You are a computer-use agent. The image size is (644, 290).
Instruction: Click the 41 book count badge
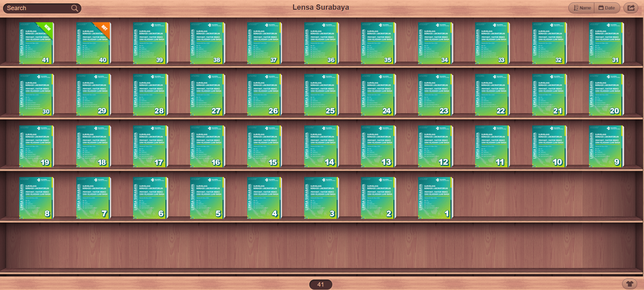point(320,285)
